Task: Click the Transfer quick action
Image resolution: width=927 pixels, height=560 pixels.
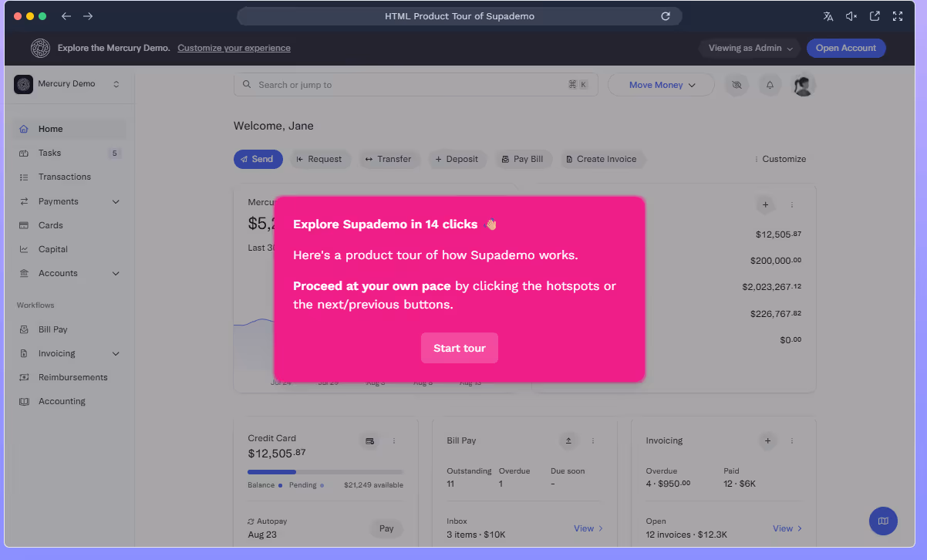Action: [x=389, y=159]
